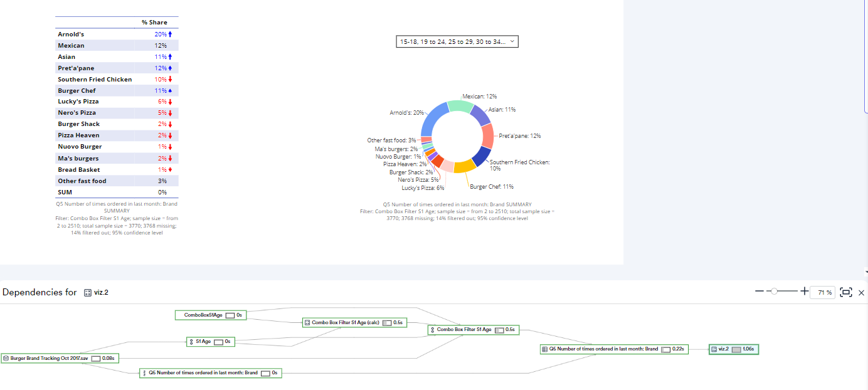Image resolution: width=868 pixels, height=390 pixels.
Task: Select the Burger Chef row label in table
Action: (77, 90)
